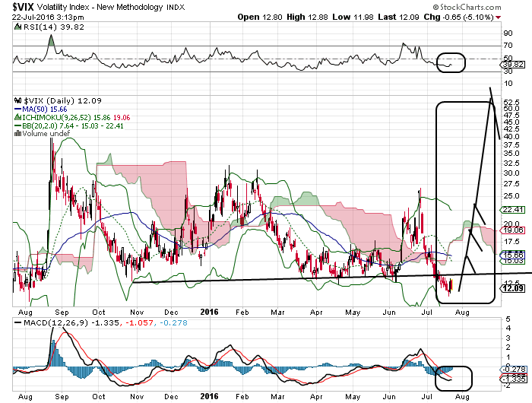Click the 'High 12.88' quote value
532x403 pixels.
pyautogui.click(x=307, y=17)
